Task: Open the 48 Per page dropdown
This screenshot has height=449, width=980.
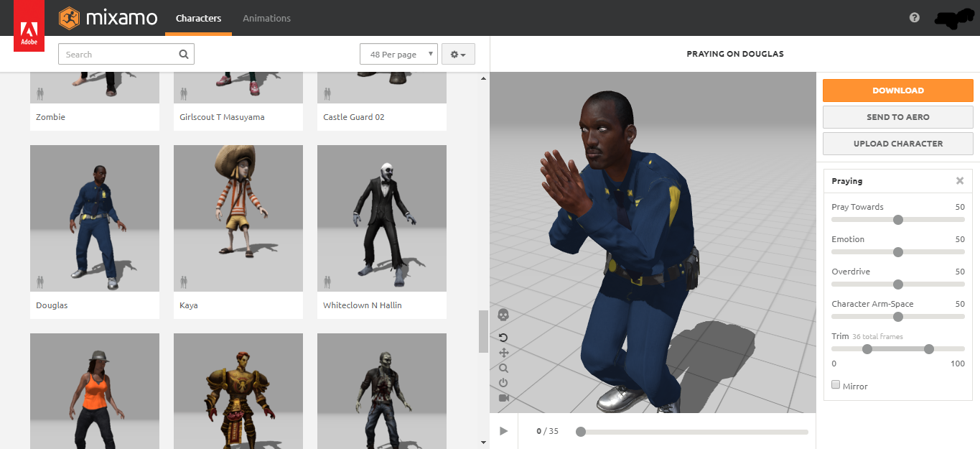Action: click(398, 55)
